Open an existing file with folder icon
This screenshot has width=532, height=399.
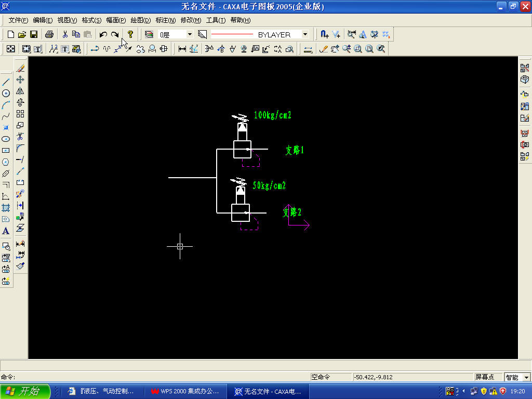point(22,34)
